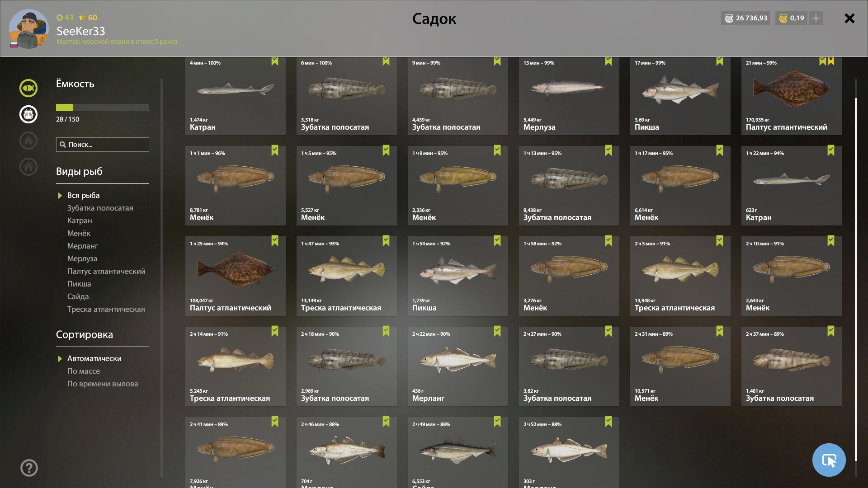868x488 pixels.
Task: Sort fish by По массе
Action: (x=84, y=371)
